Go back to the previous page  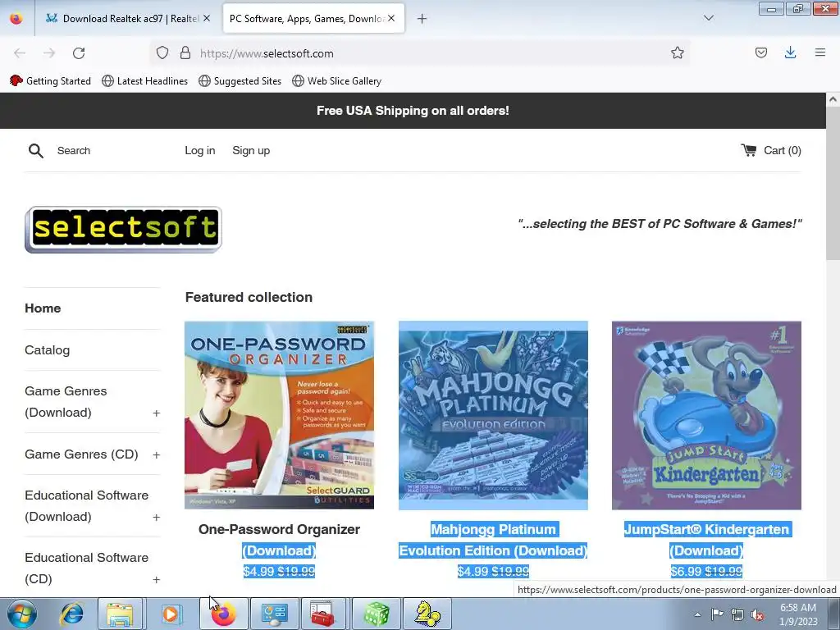tap(20, 53)
